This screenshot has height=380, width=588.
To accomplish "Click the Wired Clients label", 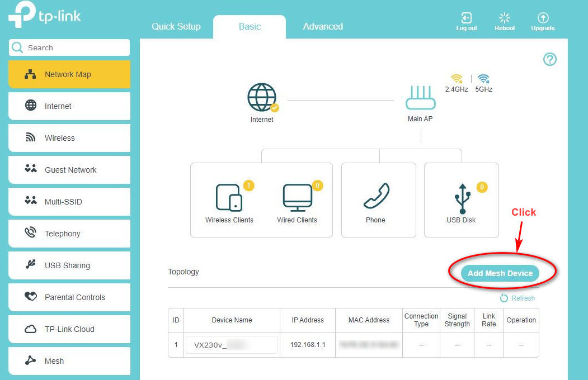I will 297,220.
